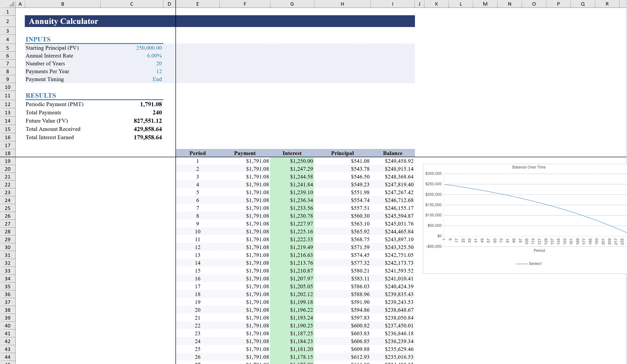Select column F header
The image size is (627, 364).
[245, 4]
